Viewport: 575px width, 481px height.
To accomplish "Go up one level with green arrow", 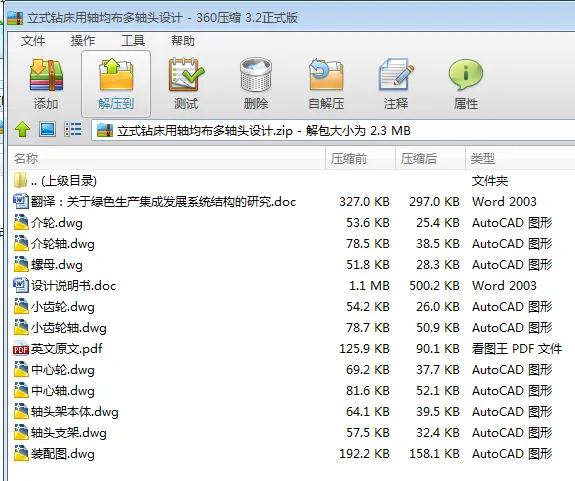I will (22, 130).
